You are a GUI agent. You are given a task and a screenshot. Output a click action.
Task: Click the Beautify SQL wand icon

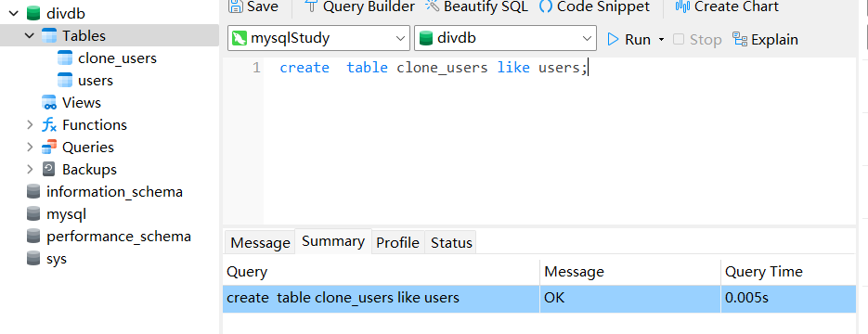tap(432, 6)
